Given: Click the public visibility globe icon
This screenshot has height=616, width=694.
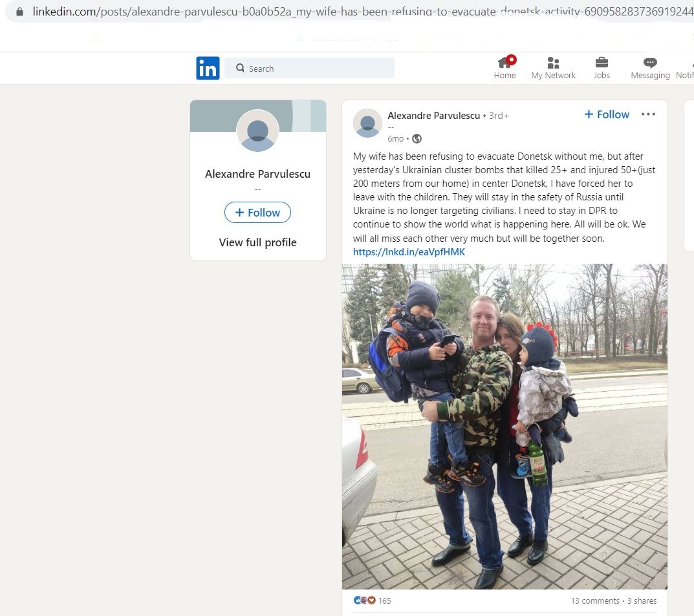Looking at the screenshot, I should 417,139.
